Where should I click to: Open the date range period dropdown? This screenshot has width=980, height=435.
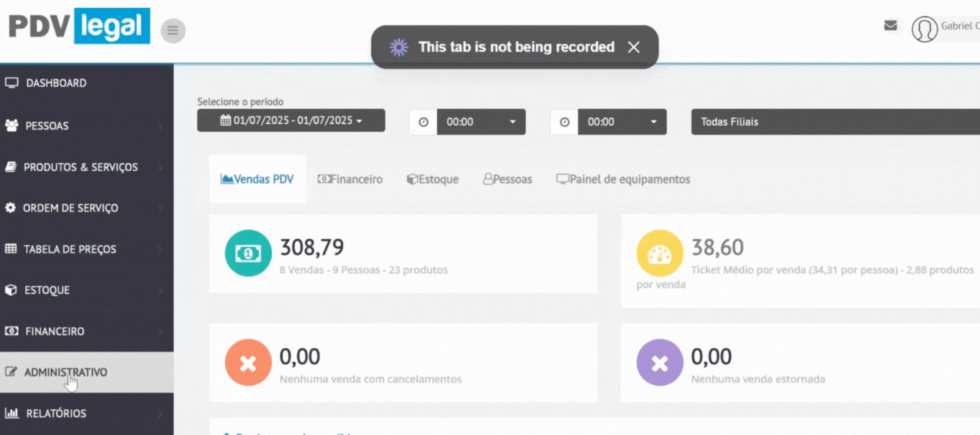pos(291,121)
